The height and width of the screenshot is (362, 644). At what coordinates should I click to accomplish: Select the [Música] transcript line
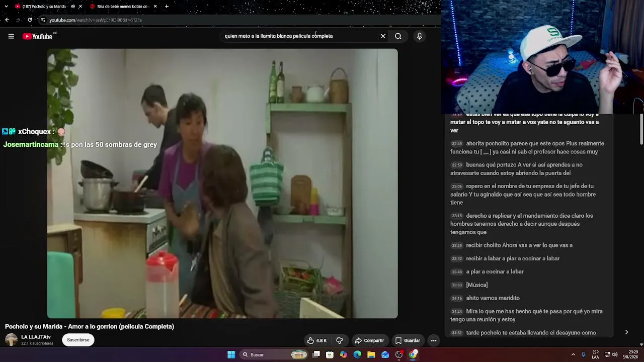tap(527, 285)
